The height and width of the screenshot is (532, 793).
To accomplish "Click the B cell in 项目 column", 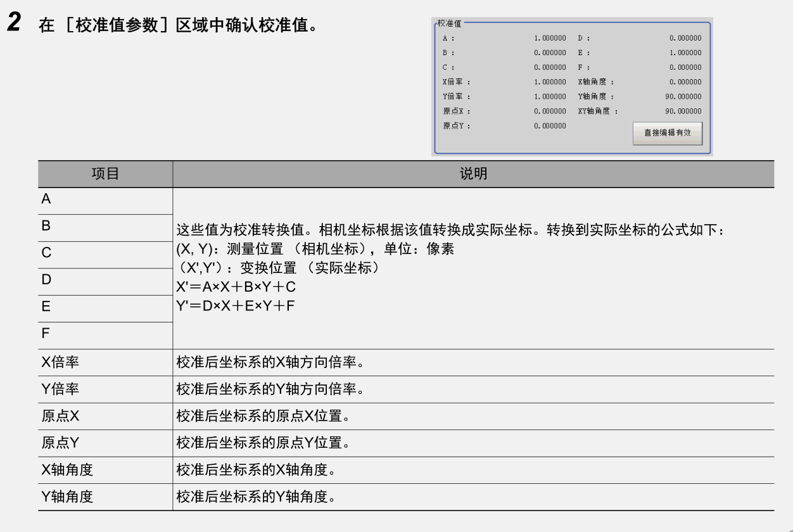I will point(105,227).
